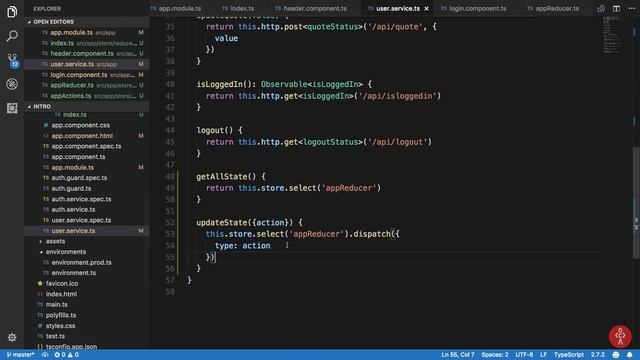This screenshot has width=640, height=360.
Task: Change indentation via Spaces: 2
Action: (x=495, y=355)
